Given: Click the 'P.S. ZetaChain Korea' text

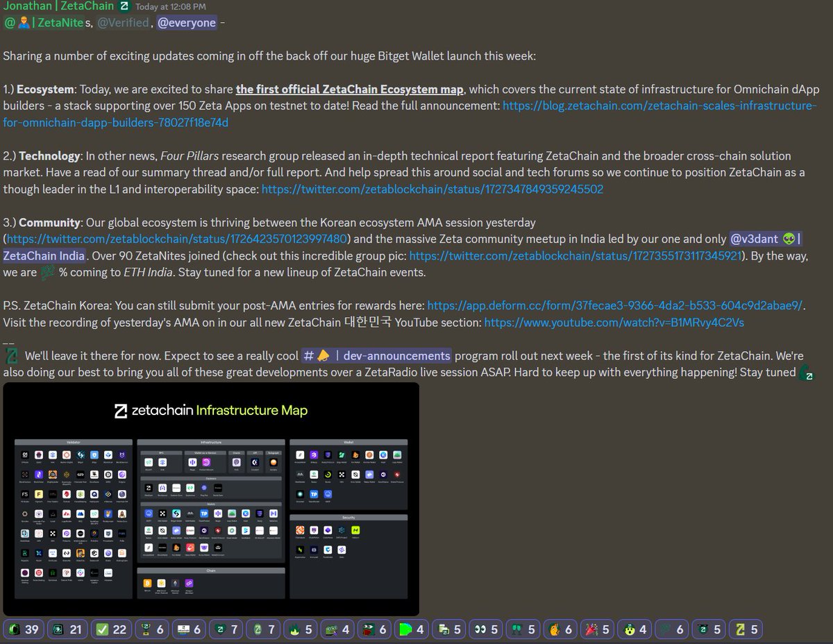Looking at the screenshot, I should (58, 306).
